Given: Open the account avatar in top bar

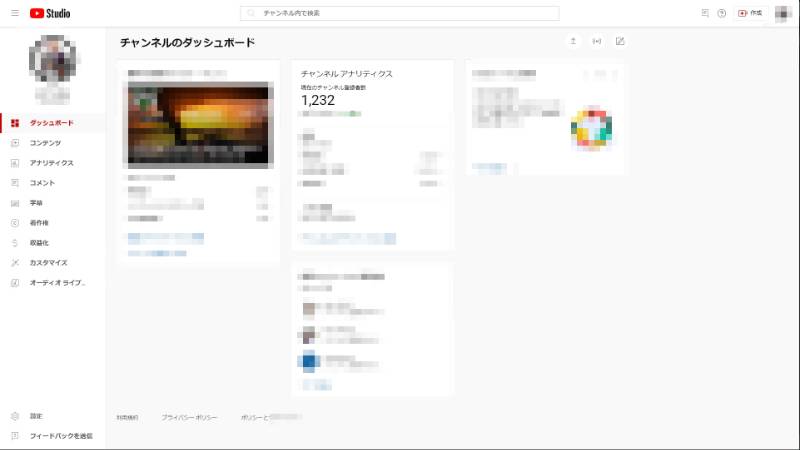Looking at the screenshot, I should (783, 14).
